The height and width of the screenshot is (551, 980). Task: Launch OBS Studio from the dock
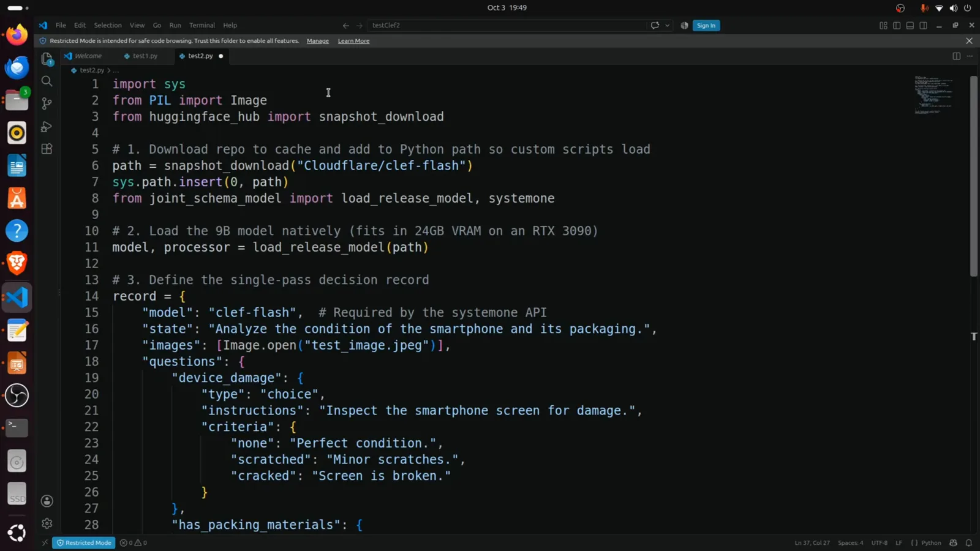click(17, 395)
